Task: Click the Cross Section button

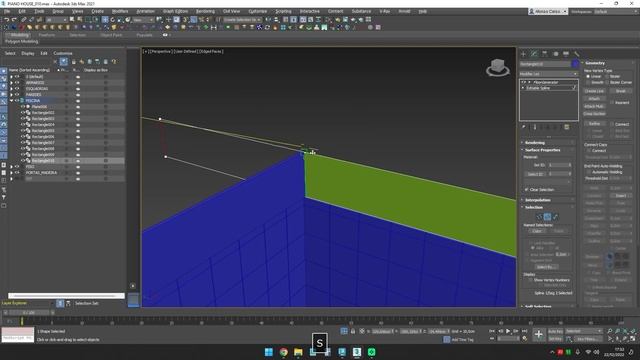Action: click(x=594, y=114)
